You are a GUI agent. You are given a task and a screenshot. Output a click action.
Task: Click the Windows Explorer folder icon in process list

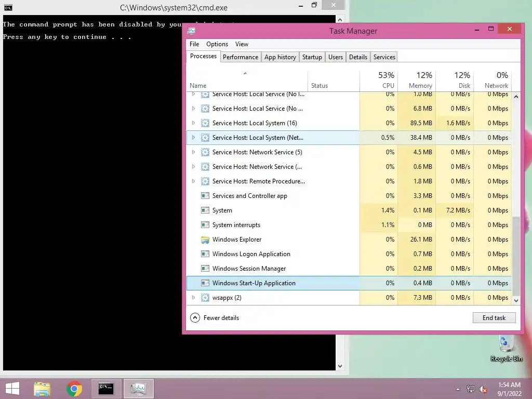point(205,240)
